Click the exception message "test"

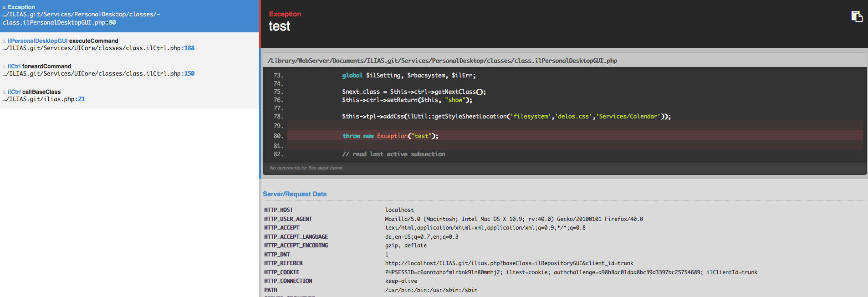pos(279,26)
